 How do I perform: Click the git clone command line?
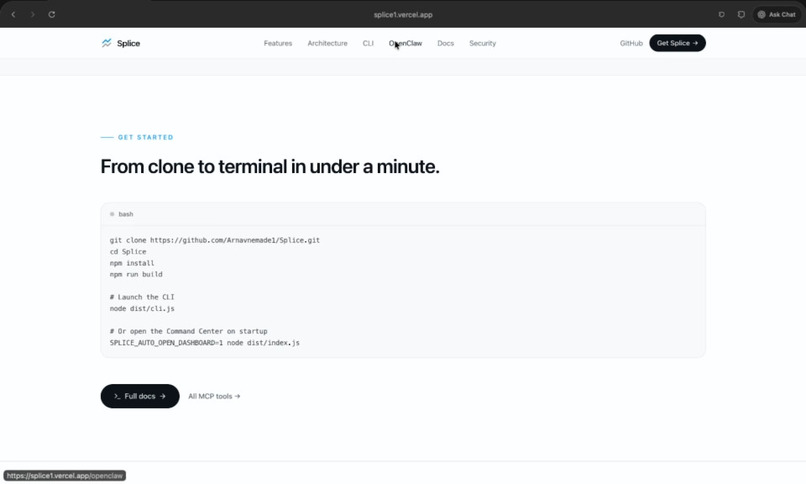[214, 240]
